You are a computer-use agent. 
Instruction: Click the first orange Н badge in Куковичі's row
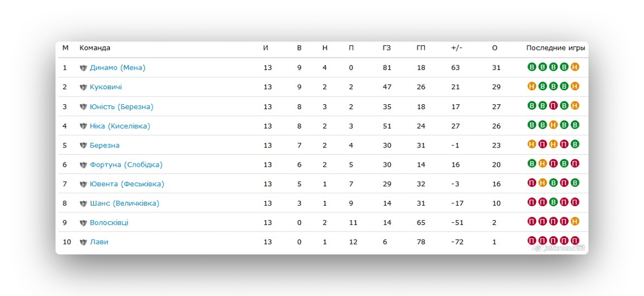click(x=532, y=86)
